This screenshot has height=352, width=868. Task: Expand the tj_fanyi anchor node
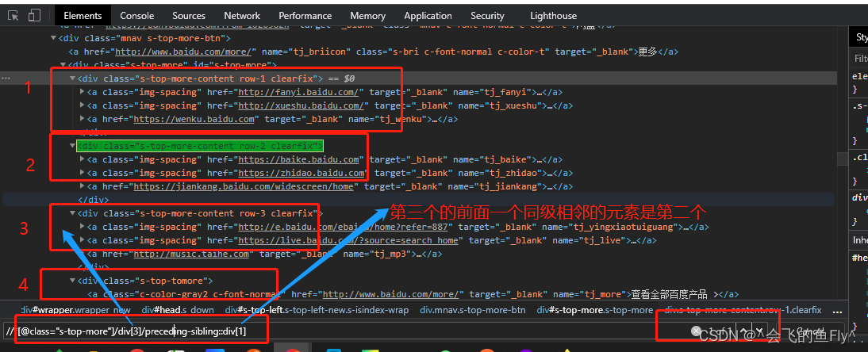tap(83, 91)
